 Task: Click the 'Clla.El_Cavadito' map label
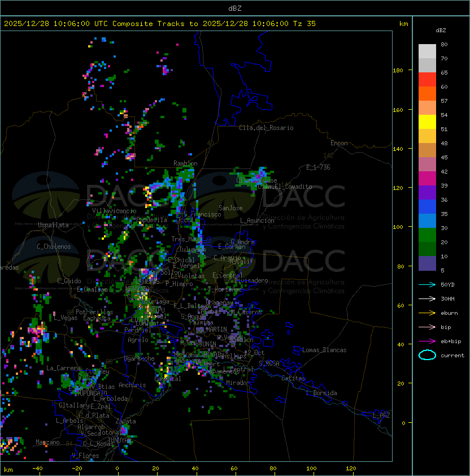point(285,187)
